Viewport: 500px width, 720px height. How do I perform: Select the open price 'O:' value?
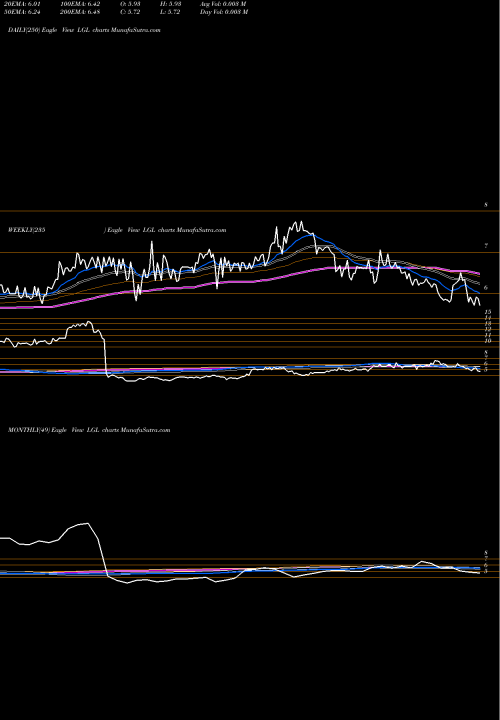pos(130,4)
